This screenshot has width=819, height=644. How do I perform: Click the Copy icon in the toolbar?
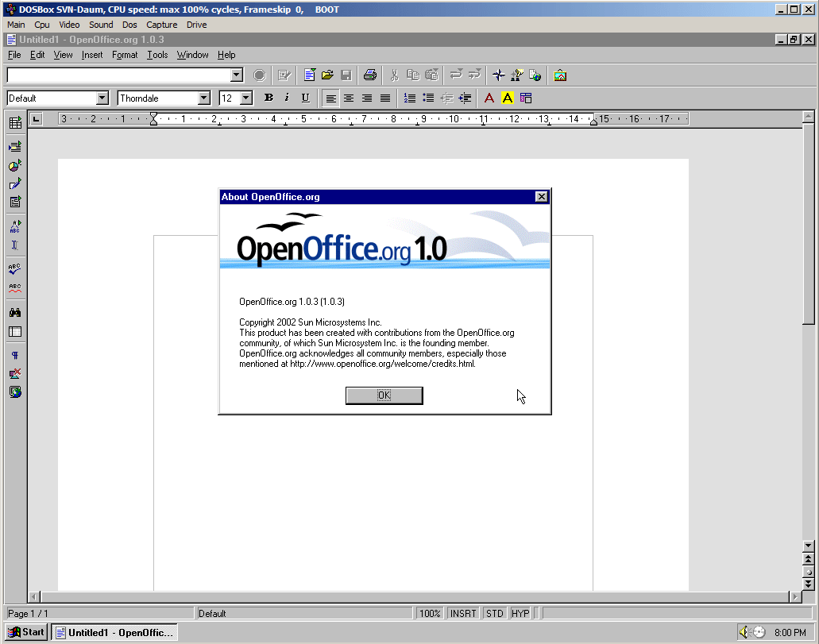coord(413,75)
